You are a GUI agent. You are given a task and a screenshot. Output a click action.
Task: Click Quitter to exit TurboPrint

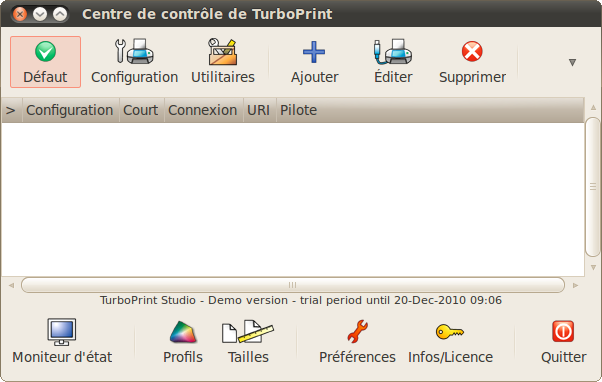tap(563, 342)
